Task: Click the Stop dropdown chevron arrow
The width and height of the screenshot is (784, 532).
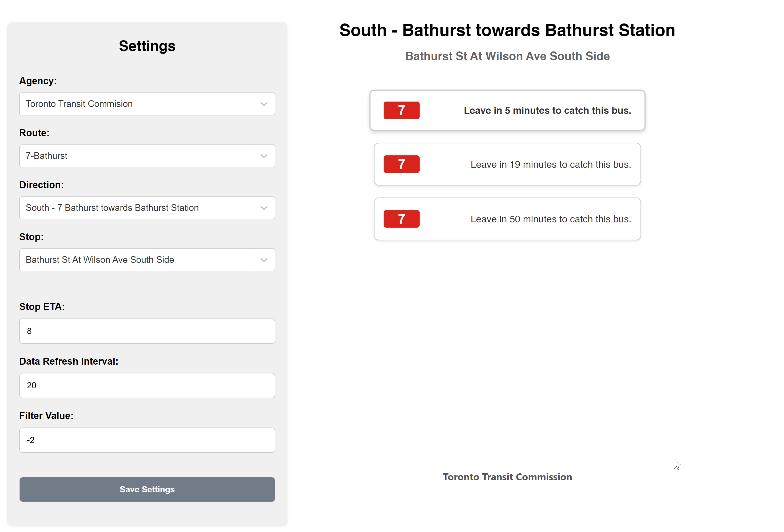Action: click(264, 260)
